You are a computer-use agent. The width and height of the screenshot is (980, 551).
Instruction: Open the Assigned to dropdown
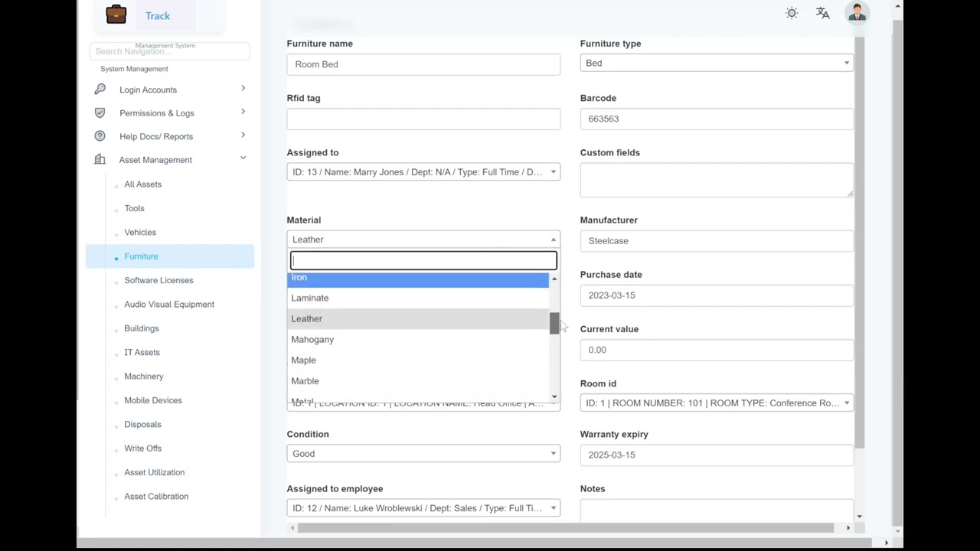pos(423,172)
